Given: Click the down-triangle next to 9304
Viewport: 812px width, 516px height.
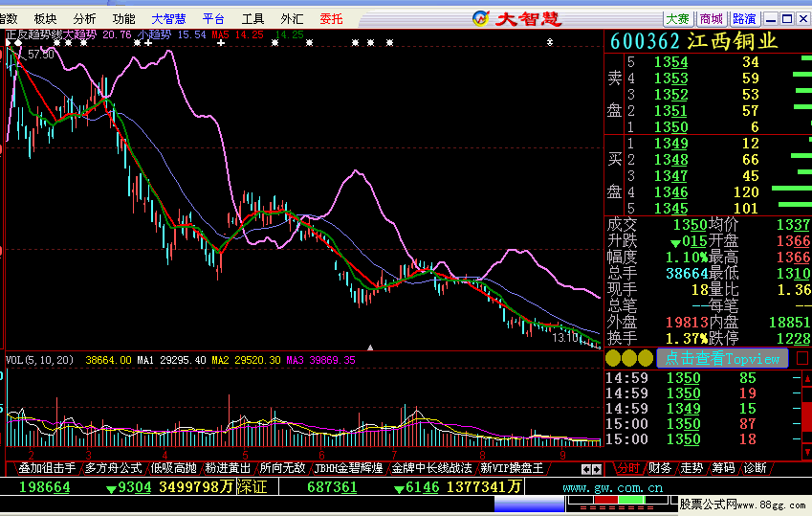Looking at the screenshot, I should (110, 489).
